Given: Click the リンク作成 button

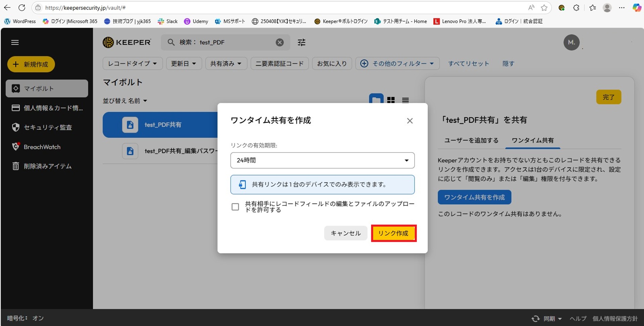Looking at the screenshot, I should [x=393, y=233].
